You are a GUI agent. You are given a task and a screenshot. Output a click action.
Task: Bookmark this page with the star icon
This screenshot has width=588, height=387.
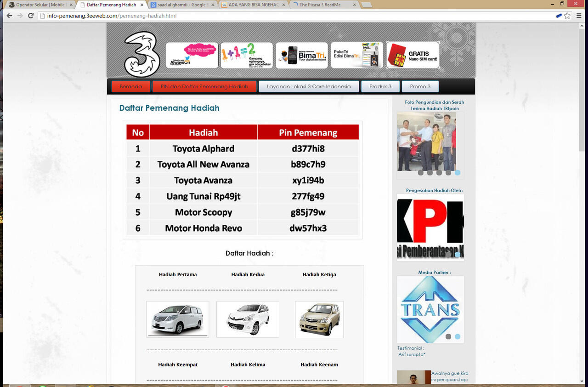point(567,16)
